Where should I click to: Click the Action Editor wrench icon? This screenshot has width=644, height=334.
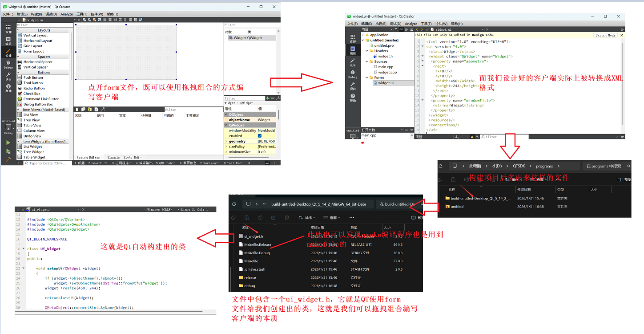tap(103, 110)
